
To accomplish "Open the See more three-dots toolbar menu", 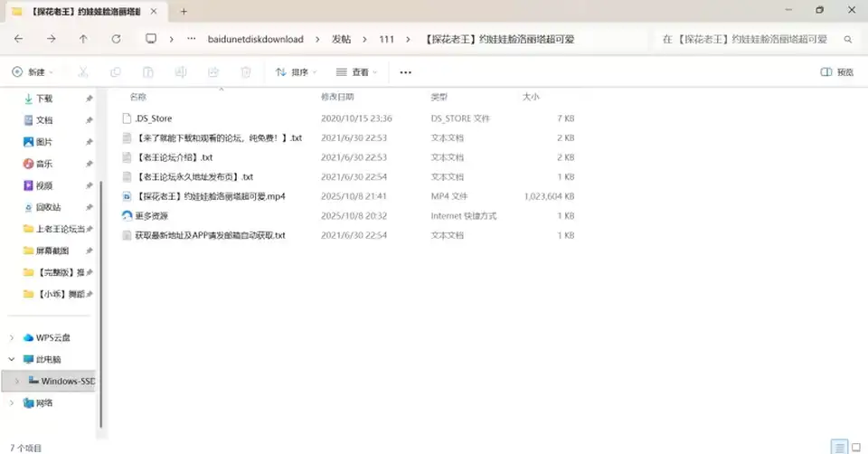I will pyautogui.click(x=405, y=72).
